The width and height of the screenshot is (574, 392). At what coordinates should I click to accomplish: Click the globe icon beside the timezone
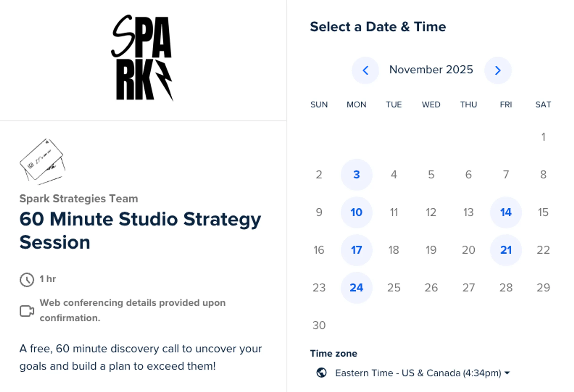[x=322, y=373]
